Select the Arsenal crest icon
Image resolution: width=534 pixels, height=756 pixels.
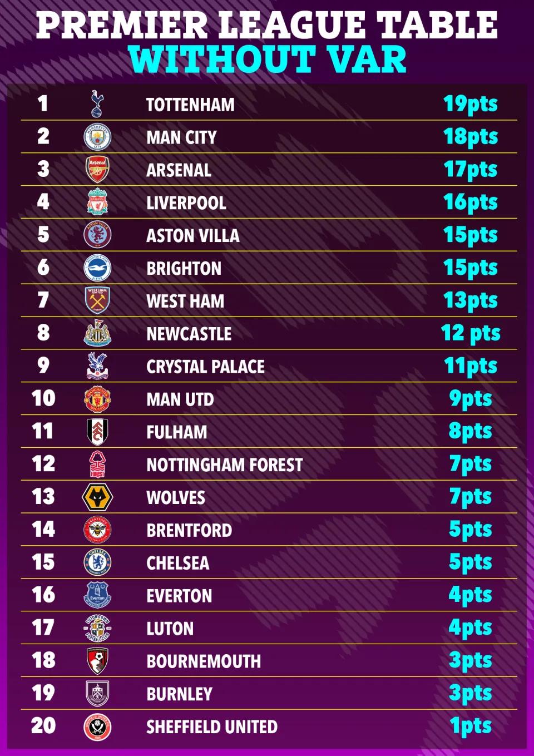(97, 170)
